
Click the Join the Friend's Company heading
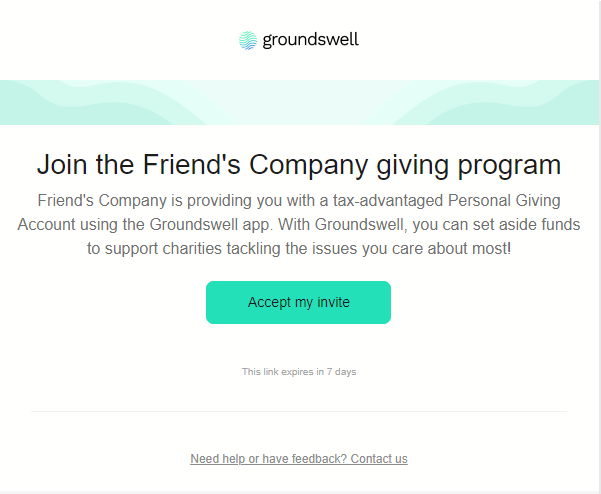point(299,165)
